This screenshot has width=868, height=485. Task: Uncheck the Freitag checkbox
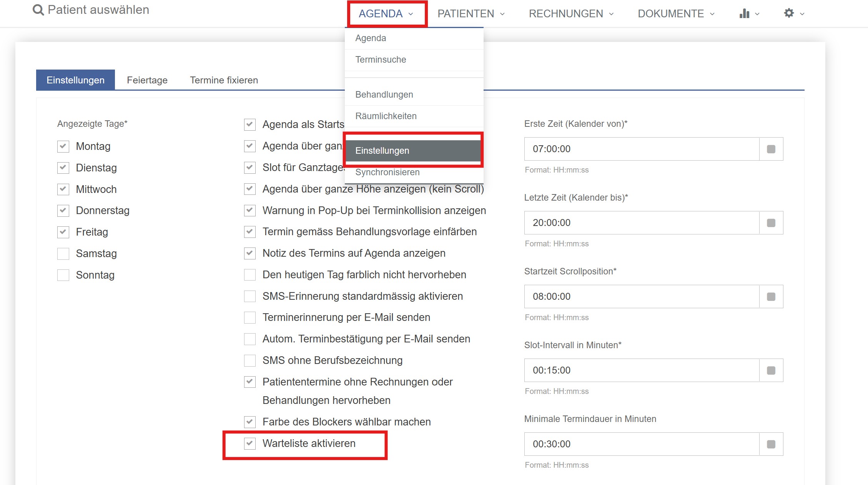(63, 232)
